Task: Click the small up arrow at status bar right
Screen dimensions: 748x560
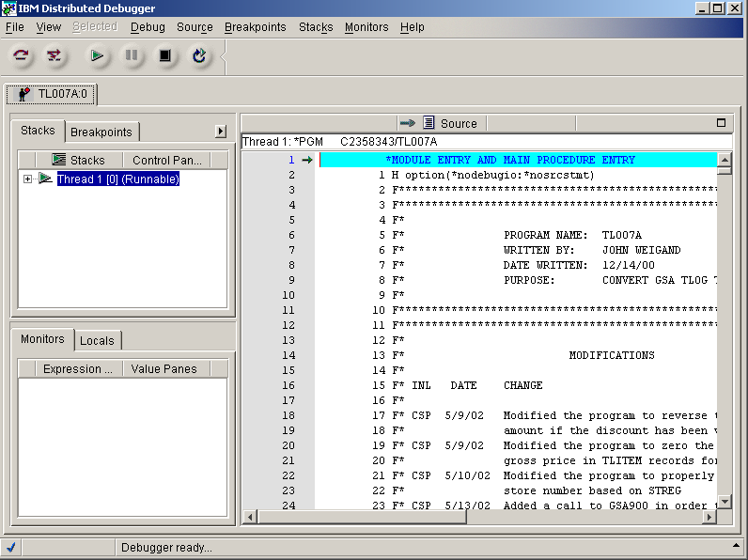Action: point(736,545)
